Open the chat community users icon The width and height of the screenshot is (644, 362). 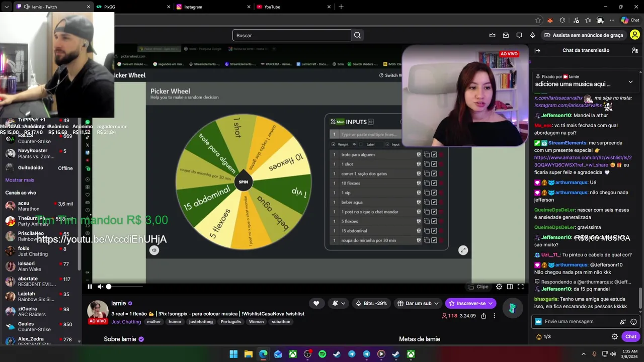pos(635,50)
